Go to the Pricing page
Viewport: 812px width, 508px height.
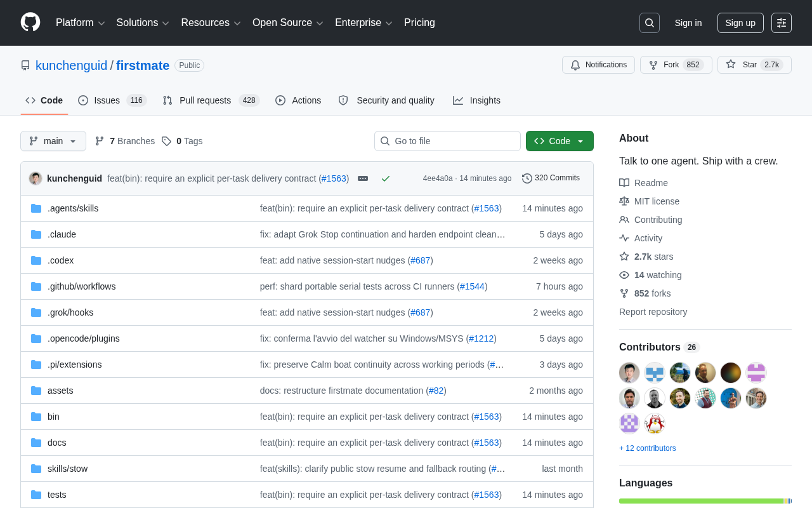point(419,23)
